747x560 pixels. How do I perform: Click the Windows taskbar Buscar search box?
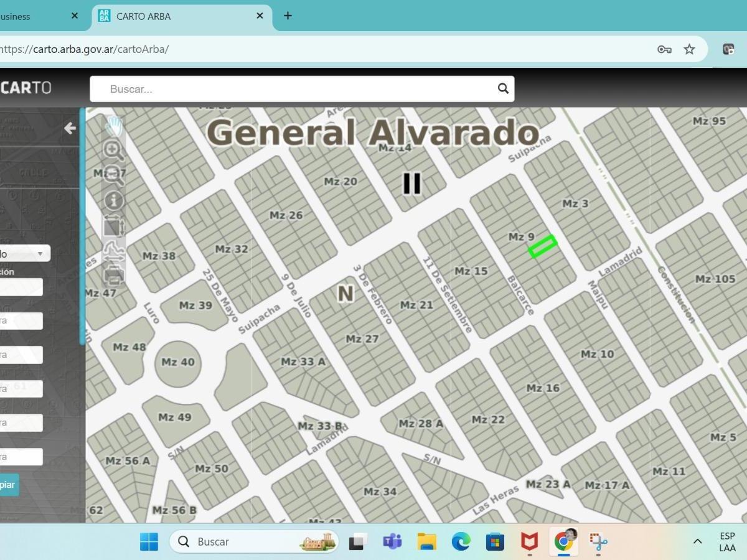coord(254,541)
